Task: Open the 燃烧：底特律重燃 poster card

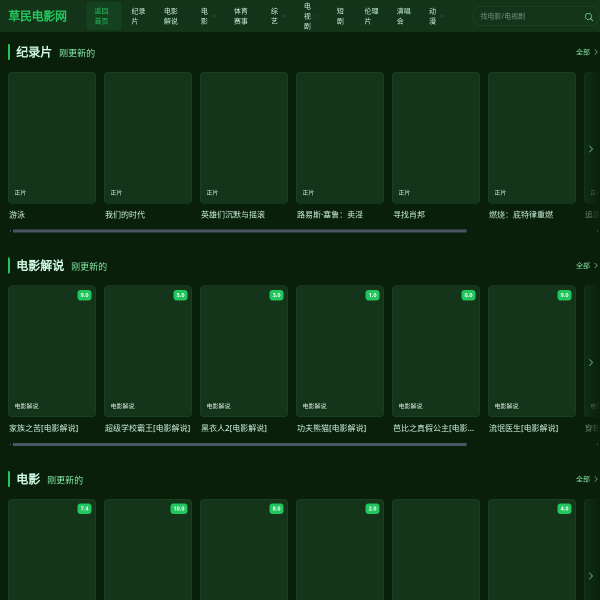Action: coord(532,138)
